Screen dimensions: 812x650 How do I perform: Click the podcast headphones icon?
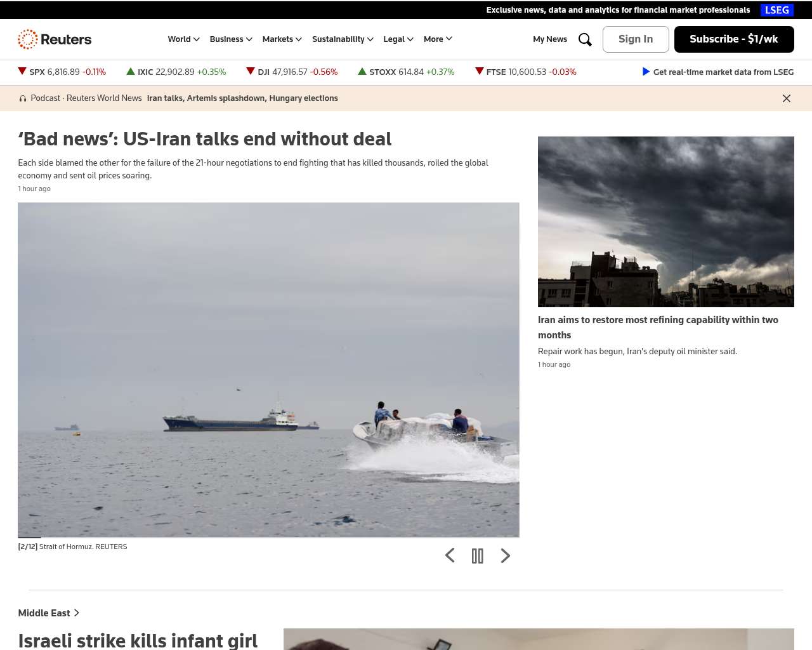click(x=23, y=98)
